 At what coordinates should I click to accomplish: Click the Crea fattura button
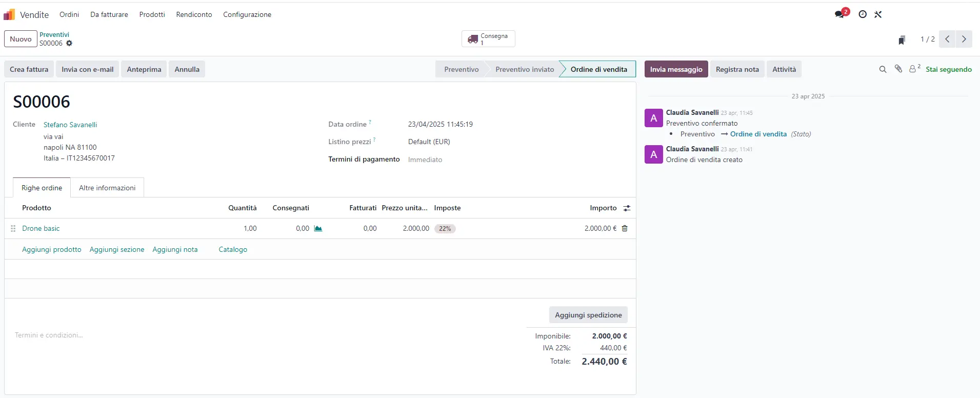click(x=29, y=69)
